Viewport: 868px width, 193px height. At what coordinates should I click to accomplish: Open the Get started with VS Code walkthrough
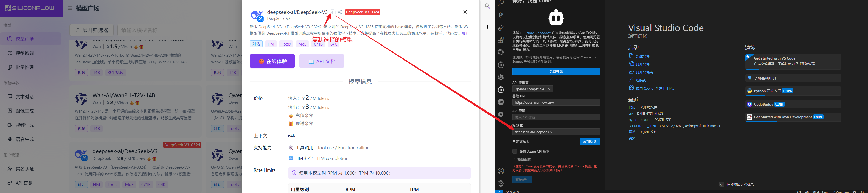793,61
